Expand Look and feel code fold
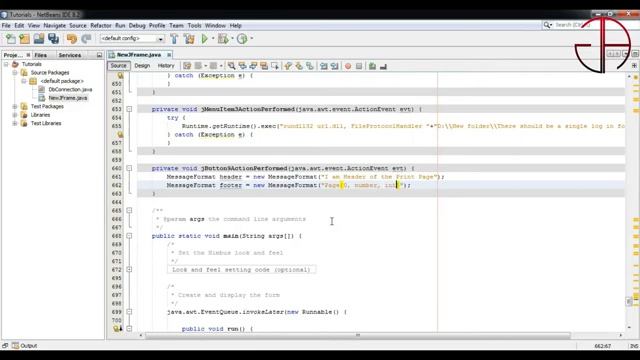The width and height of the screenshot is (640, 360). pos(129,269)
